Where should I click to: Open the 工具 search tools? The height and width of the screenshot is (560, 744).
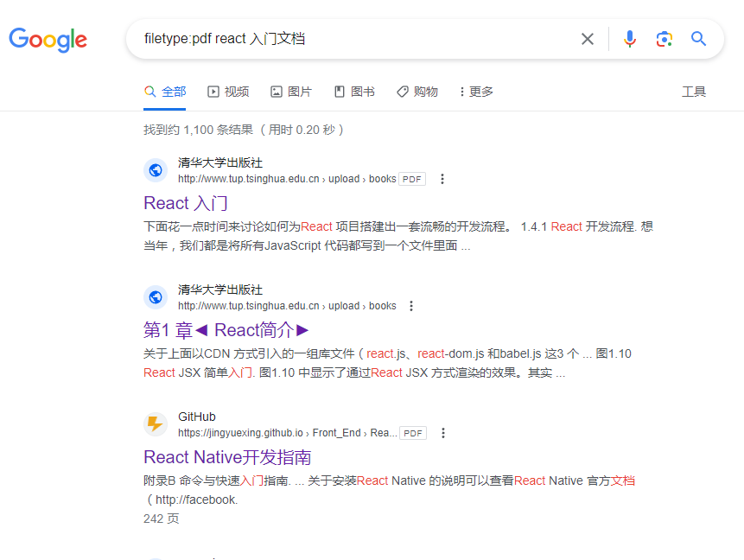(x=694, y=92)
